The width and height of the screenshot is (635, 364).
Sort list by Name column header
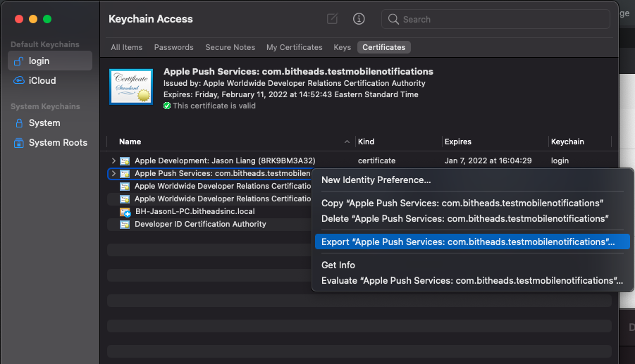(x=130, y=142)
